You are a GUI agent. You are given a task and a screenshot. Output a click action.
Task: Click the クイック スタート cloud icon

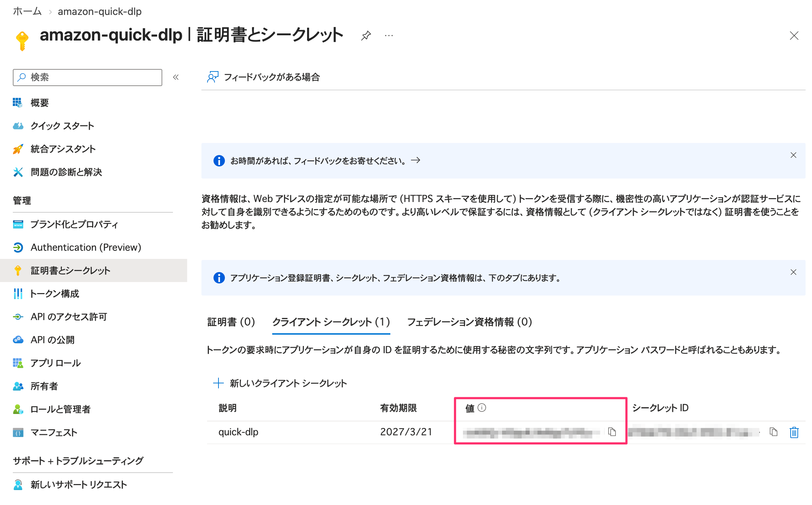[x=18, y=126]
